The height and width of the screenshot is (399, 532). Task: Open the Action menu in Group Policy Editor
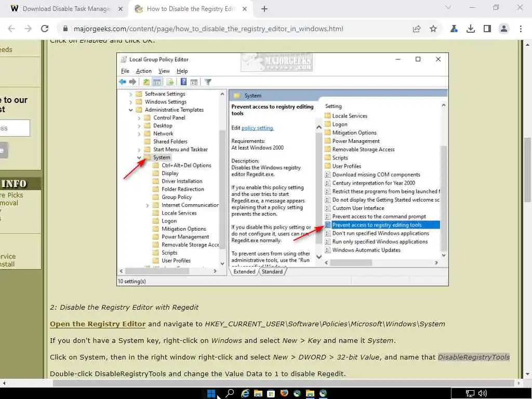click(144, 71)
